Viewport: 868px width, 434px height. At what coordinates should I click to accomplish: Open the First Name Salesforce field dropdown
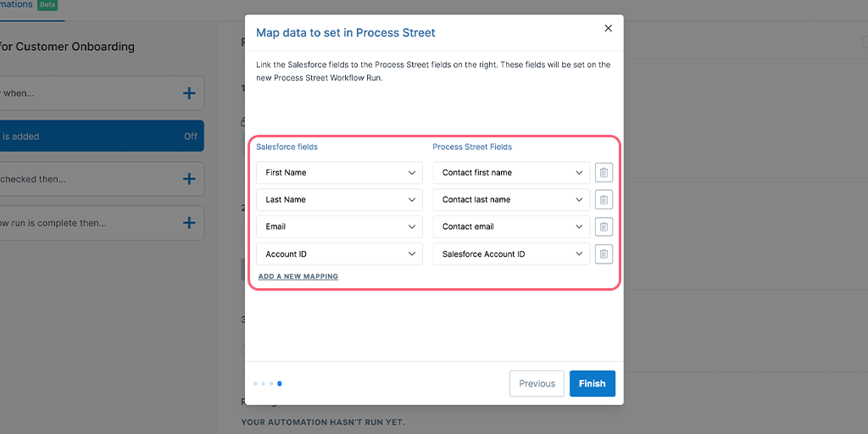click(x=339, y=173)
